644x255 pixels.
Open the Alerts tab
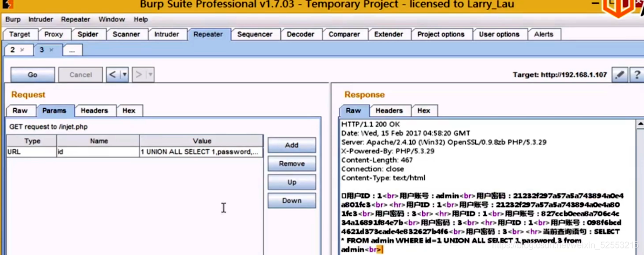point(544,35)
